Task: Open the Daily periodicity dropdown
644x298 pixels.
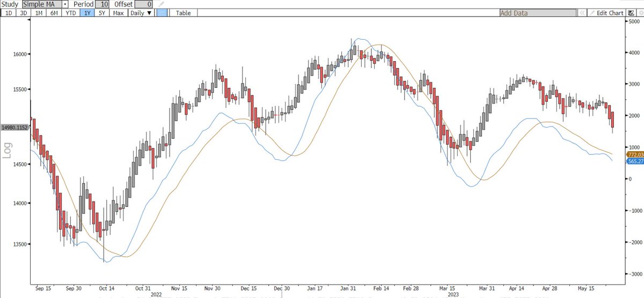Action: tap(141, 12)
